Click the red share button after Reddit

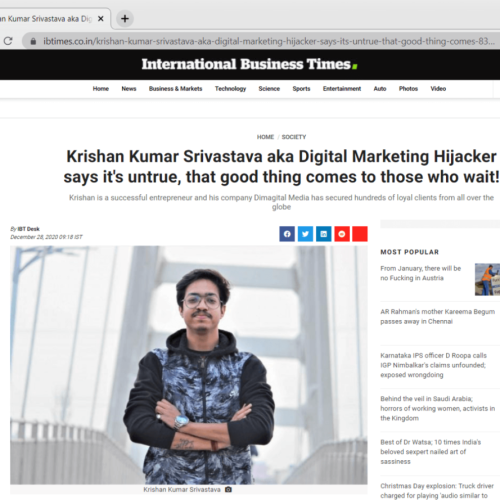[x=360, y=234]
